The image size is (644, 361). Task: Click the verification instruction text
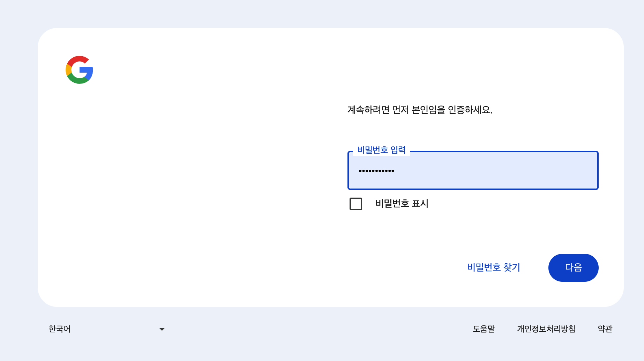[420, 110]
